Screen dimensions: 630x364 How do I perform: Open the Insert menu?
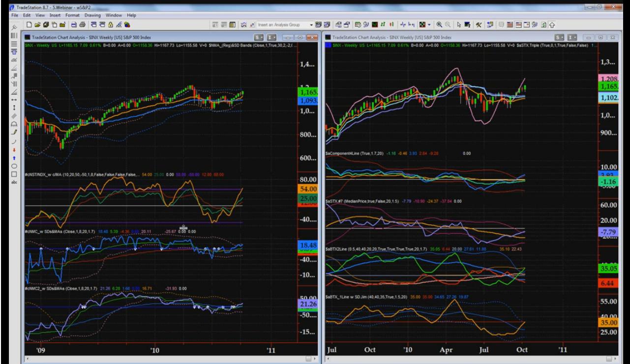coord(55,16)
